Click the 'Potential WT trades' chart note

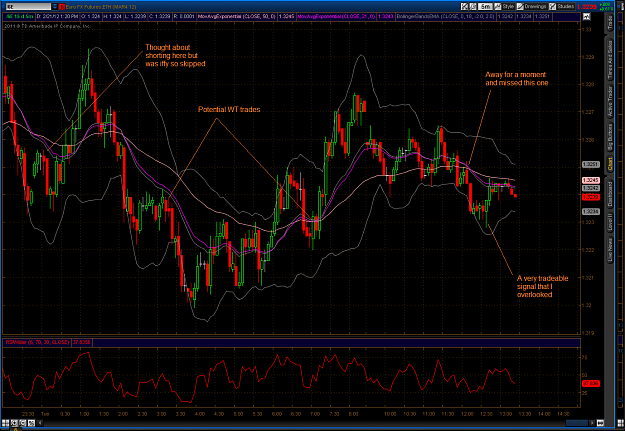pyautogui.click(x=229, y=109)
